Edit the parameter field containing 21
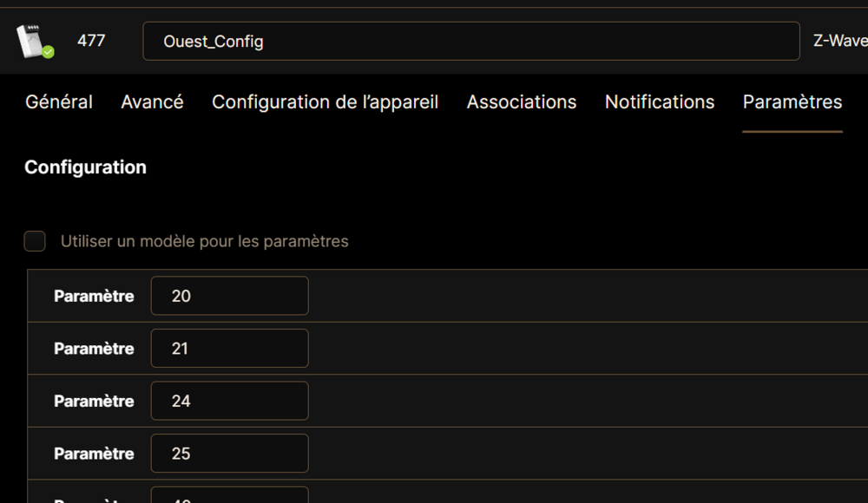 pos(230,348)
